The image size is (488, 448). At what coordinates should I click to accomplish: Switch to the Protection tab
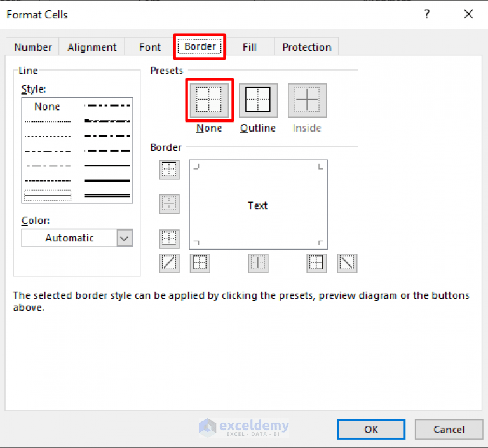[x=306, y=47]
